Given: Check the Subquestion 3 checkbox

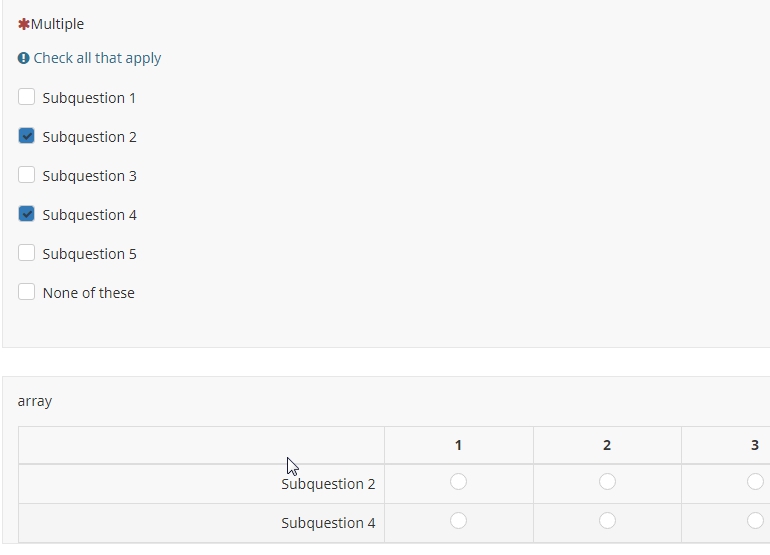Looking at the screenshot, I should pyautogui.click(x=27, y=175).
